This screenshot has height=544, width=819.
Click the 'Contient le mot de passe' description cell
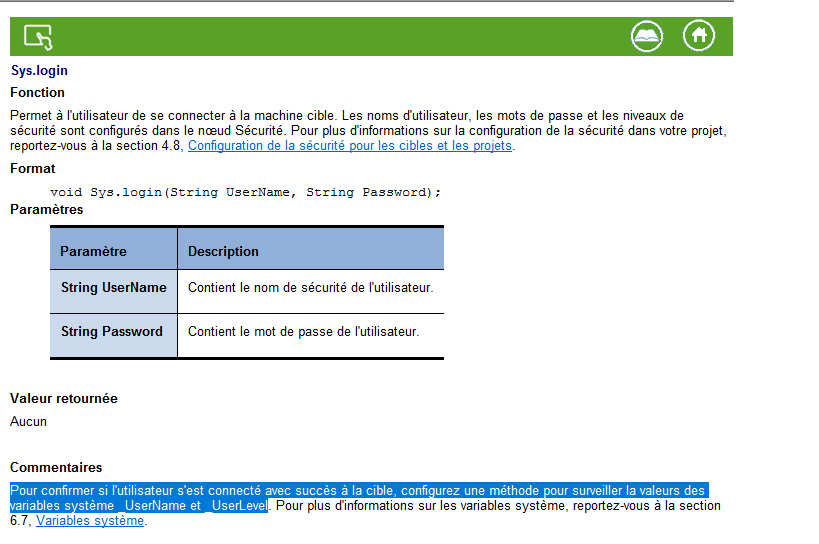pos(303,332)
